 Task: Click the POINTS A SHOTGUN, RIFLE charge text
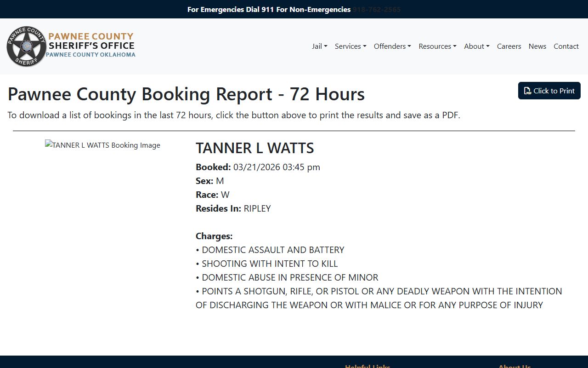click(x=379, y=298)
